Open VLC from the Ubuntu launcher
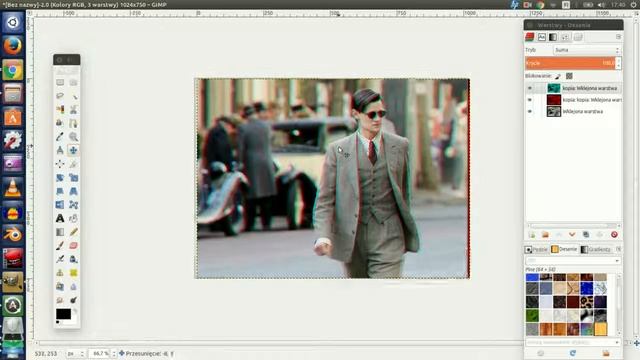The width and height of the screenshot is (640, 360). coord(13,188)
